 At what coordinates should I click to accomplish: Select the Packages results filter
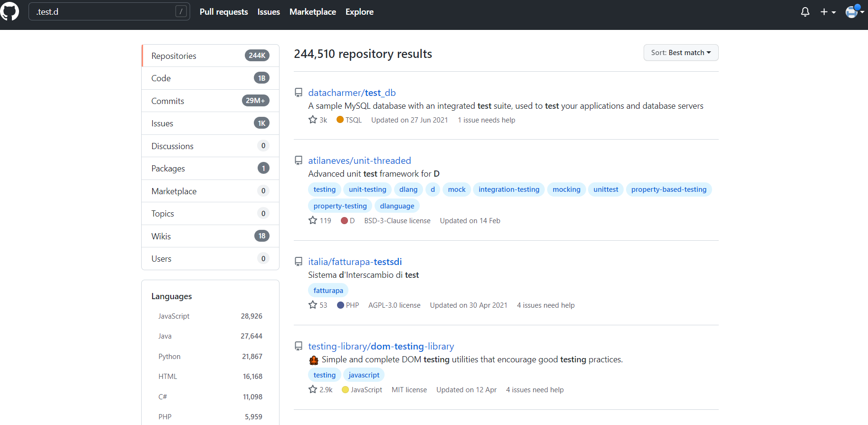click(x=210, y=169)
